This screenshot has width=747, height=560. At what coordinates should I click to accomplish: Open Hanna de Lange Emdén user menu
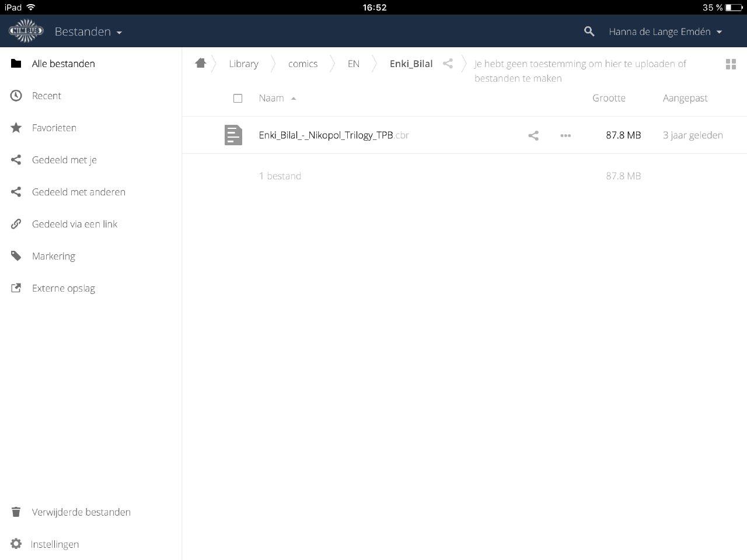(665, 32)
